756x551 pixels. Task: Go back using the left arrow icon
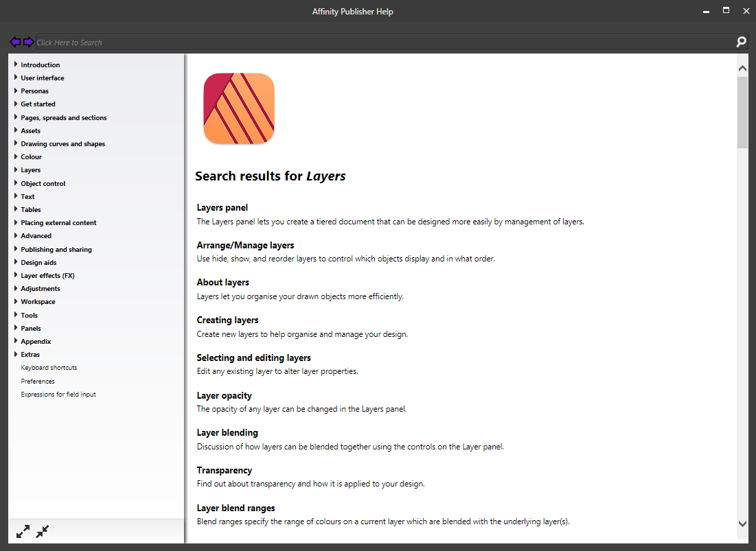point(15,42)
